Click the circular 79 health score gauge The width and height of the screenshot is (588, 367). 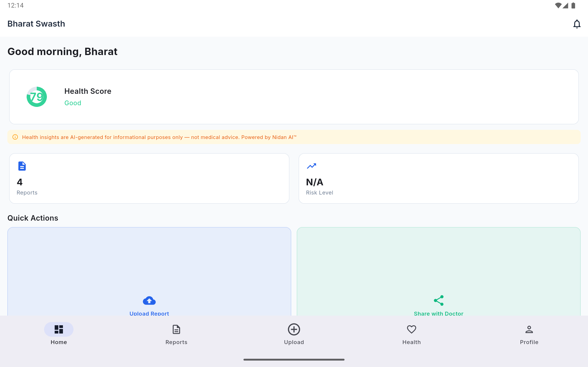point(37,97)
